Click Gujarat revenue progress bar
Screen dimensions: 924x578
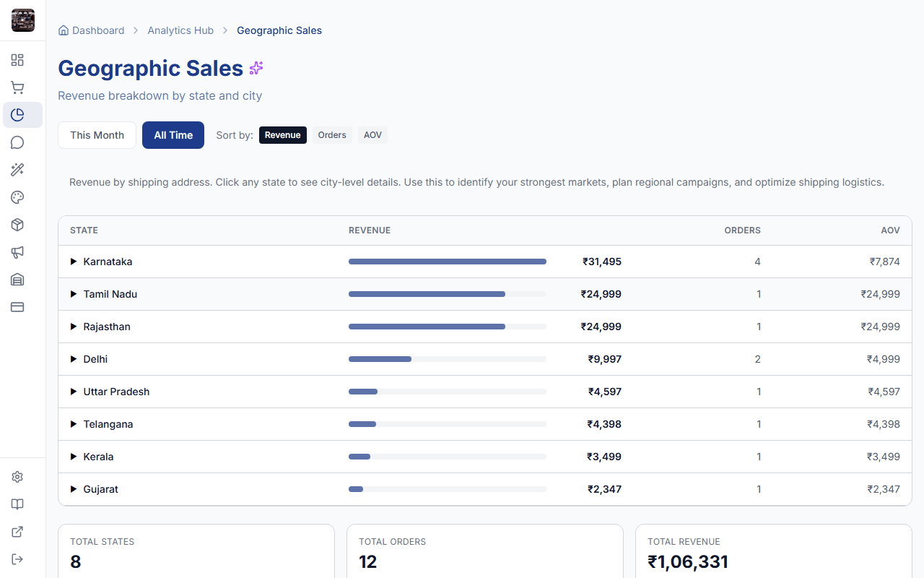tap(448, 489)
